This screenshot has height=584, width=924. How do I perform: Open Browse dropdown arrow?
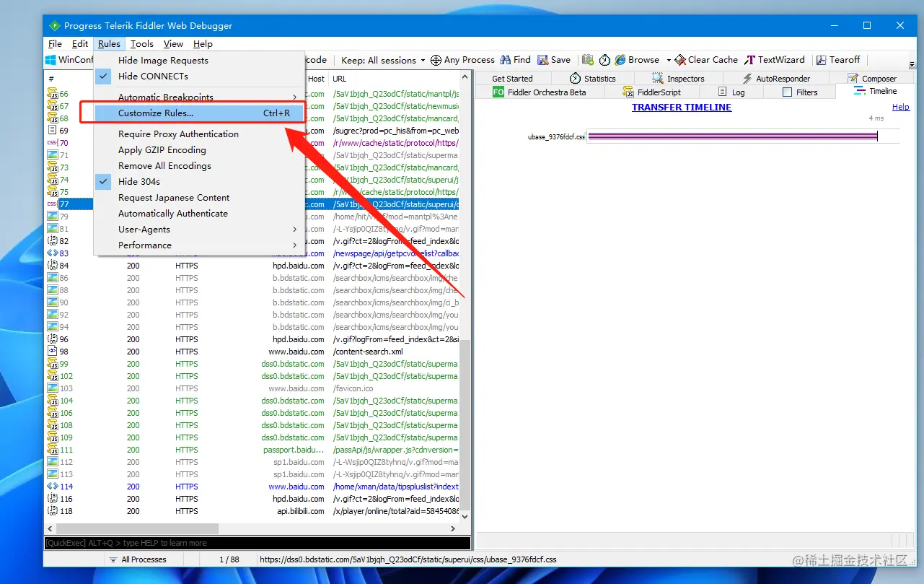click(x=669, y=60)
